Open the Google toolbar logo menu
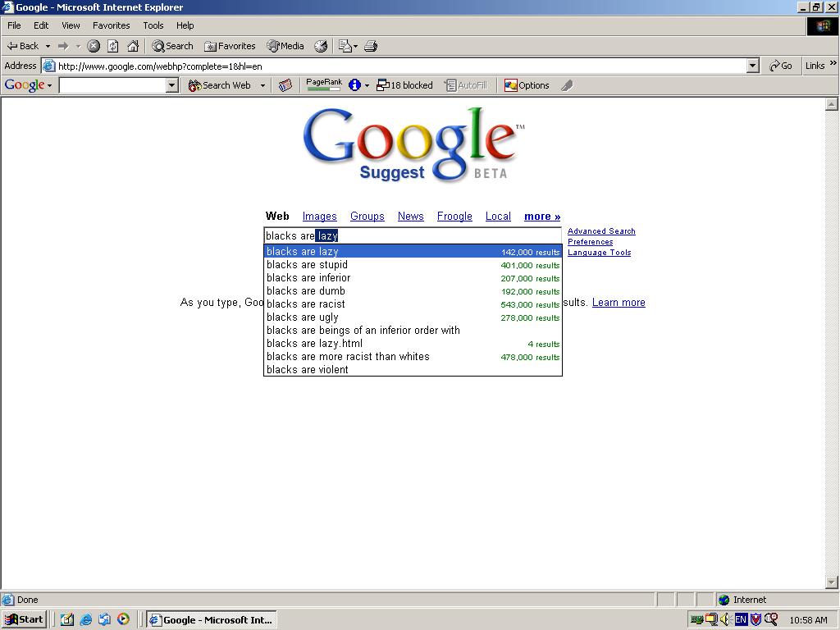 point(28,85)
